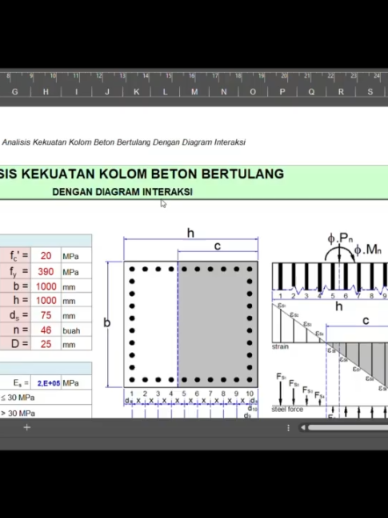Select the MPa unit cell in fy row
The width and height of the screenshot is (388, 518).
coord(76,271)
